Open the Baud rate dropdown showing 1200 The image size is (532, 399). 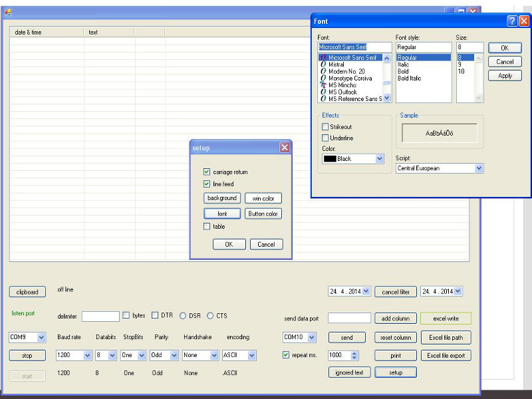[x=87, y=355]
